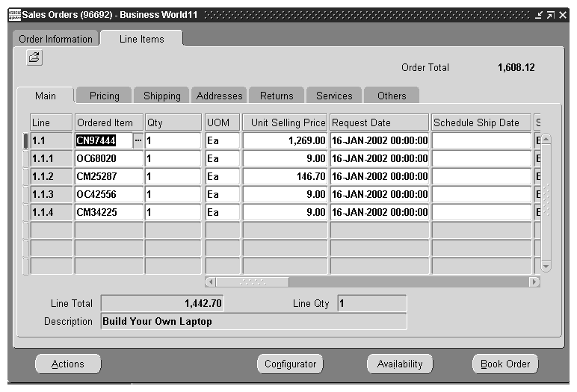
Task: Click the Oracle icon in the title bar
Action: [x=15, y=15]
